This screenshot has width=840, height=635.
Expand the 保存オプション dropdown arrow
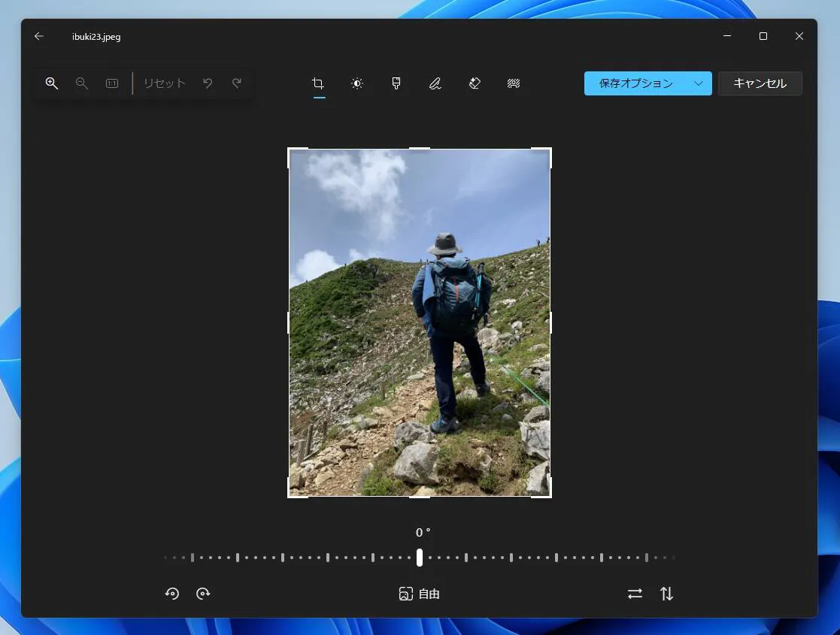point(699,83)
